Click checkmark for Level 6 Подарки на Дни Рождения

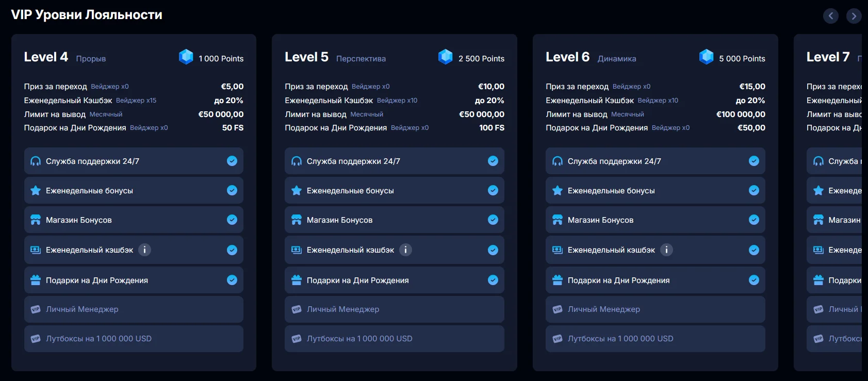[754, 280]
